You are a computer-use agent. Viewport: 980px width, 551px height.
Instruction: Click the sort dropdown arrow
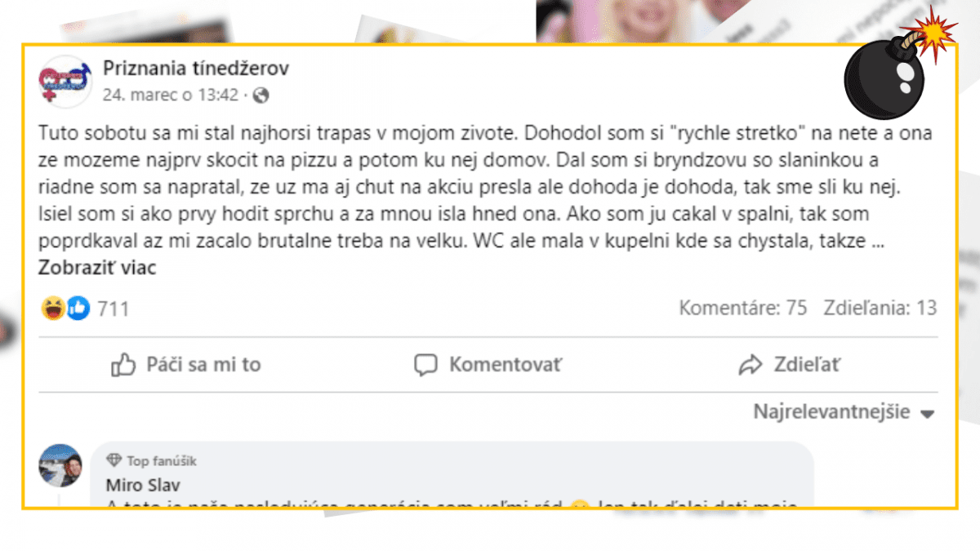(x=927, y=414)
